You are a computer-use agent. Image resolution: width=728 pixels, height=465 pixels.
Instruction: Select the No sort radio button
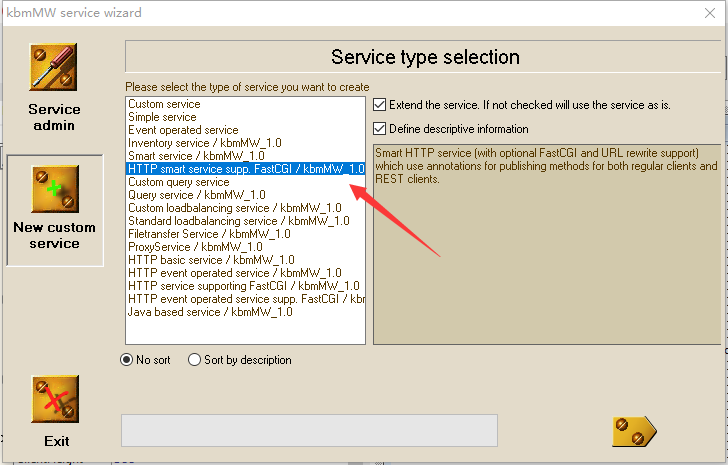point(126,360)
